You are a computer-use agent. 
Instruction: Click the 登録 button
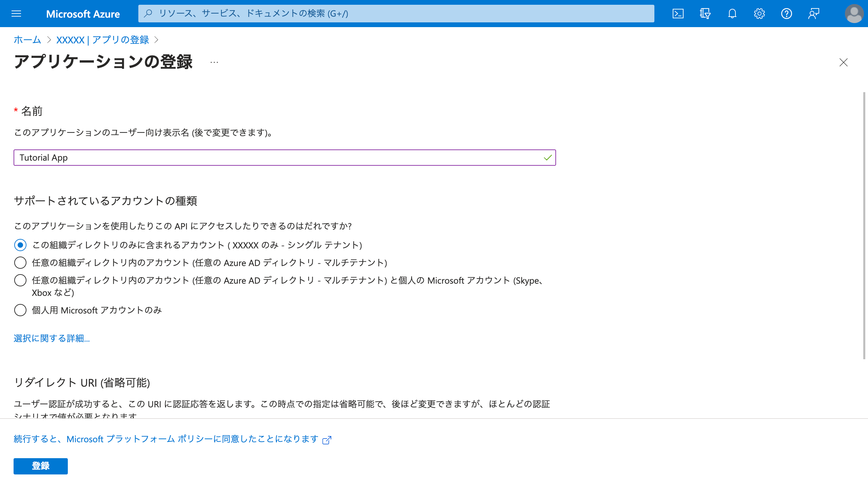click(x=41, y=466)
